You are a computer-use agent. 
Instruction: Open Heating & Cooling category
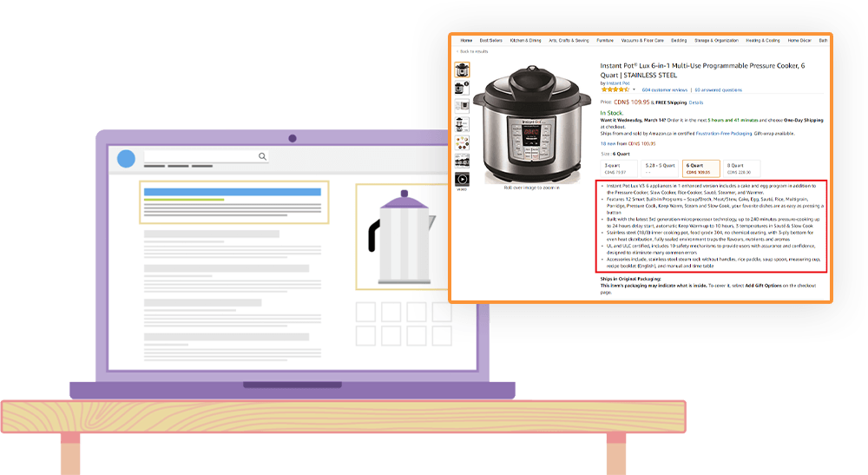pos(763,41)
